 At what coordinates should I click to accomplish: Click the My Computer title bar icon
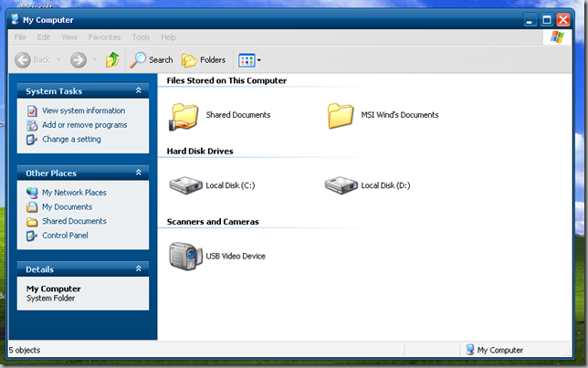click(x=15, y=19)
